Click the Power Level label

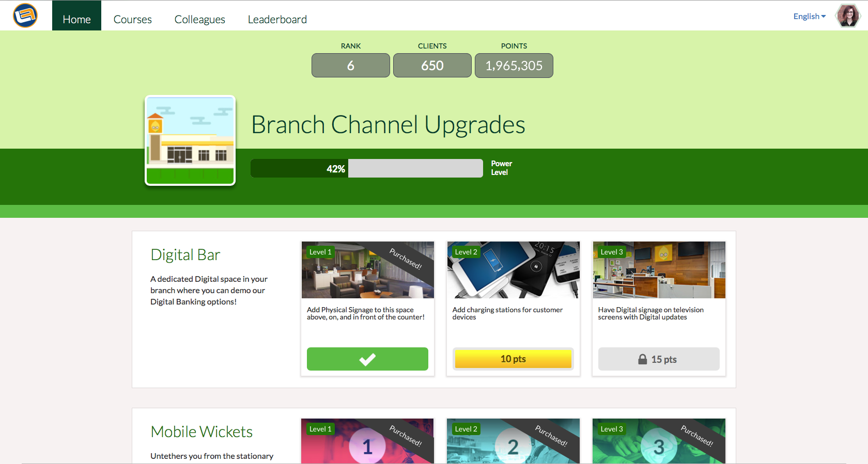pos(502,168)
